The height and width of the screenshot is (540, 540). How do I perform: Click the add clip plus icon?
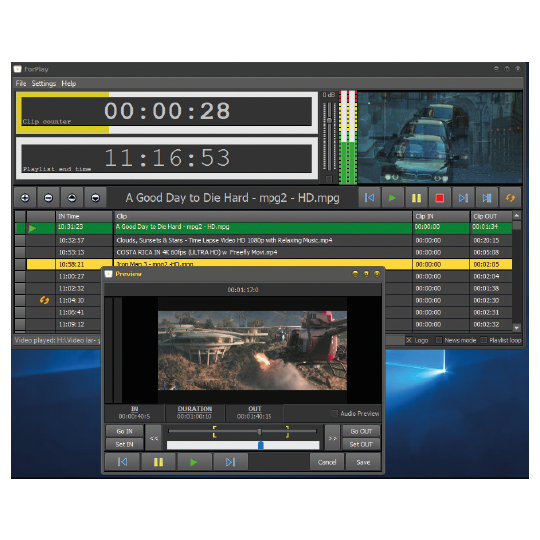pyautogui.click(x=25, y=198)
